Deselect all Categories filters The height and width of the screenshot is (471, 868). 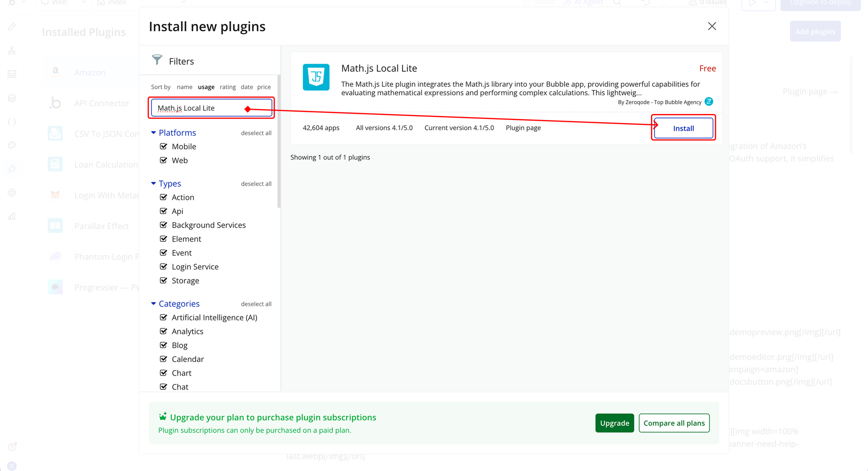(x=256, y=304)
